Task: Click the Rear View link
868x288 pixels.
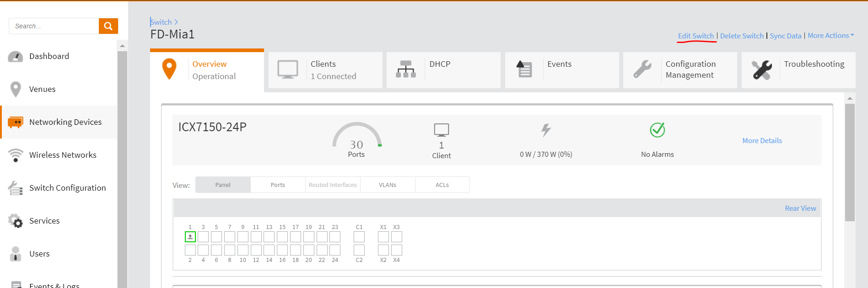Action: click(800, 208)
